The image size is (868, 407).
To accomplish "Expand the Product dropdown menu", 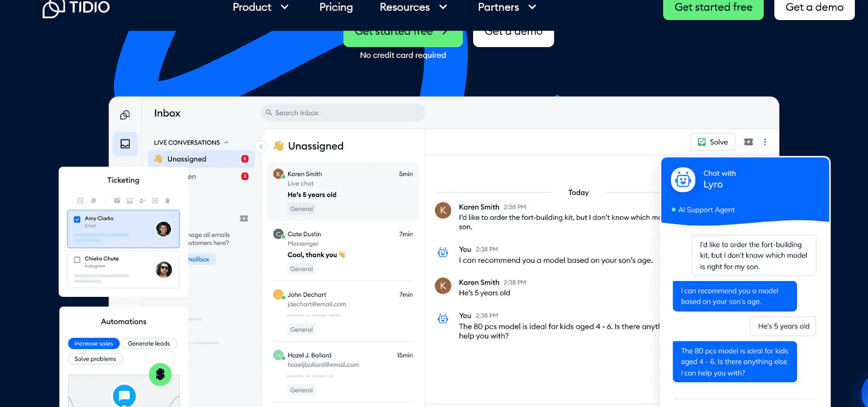I will (260, 7).
